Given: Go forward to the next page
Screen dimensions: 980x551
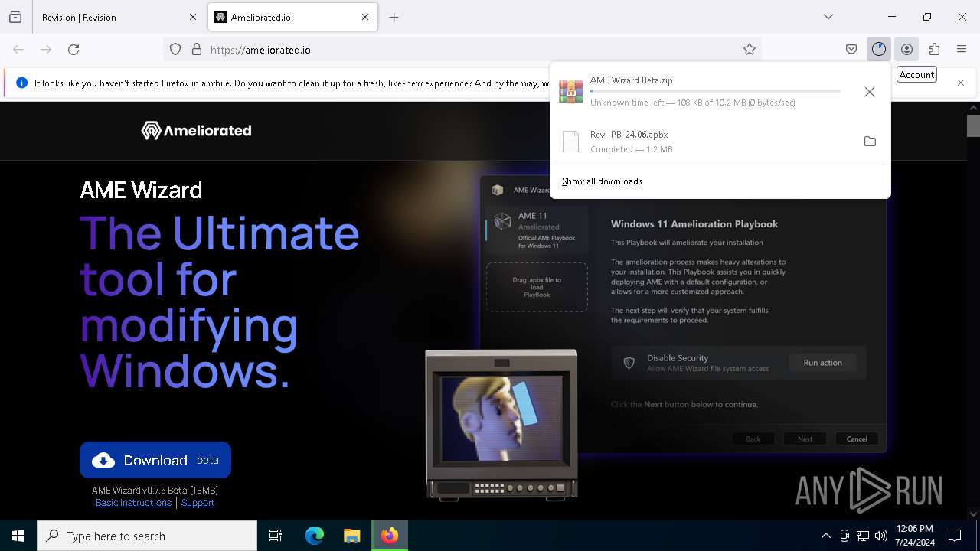Looking at the screenshot, I should (46, 49).
